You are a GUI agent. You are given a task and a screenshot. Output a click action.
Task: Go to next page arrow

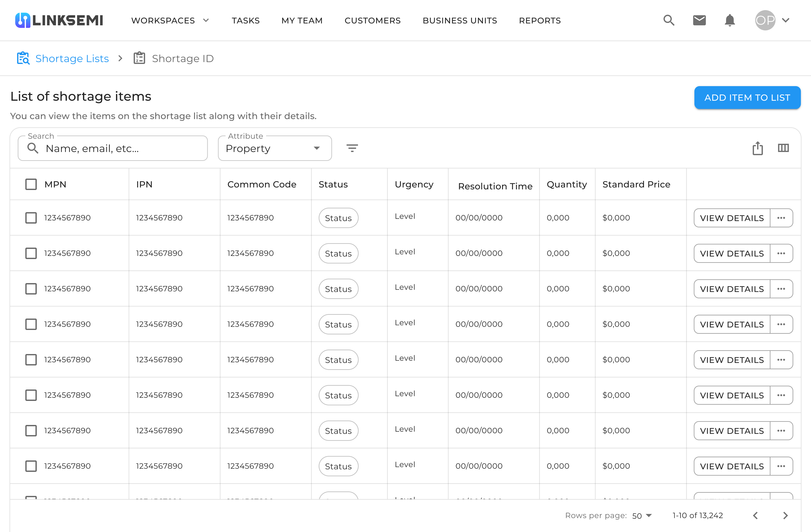click(x=785, y=516)
